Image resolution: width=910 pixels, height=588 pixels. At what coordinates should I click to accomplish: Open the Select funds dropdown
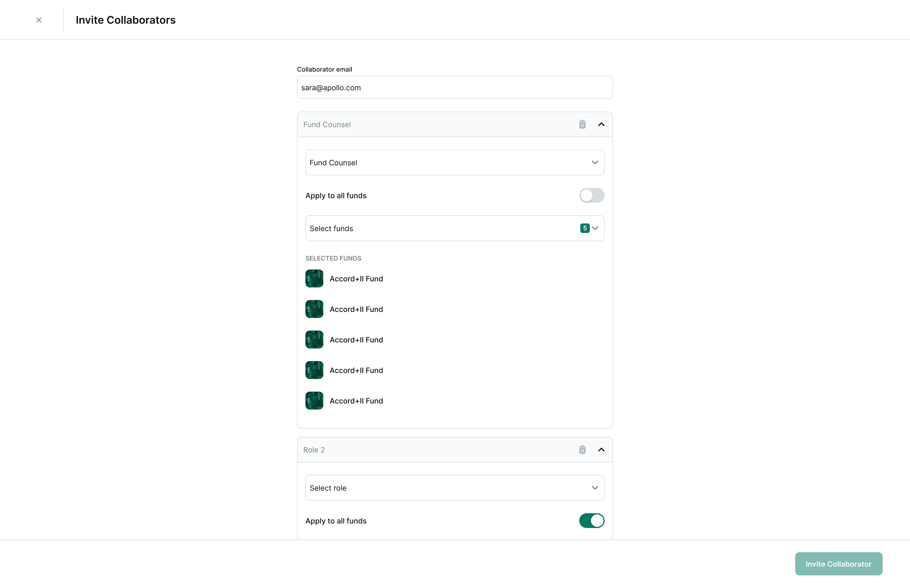click(x=454, y=228)
